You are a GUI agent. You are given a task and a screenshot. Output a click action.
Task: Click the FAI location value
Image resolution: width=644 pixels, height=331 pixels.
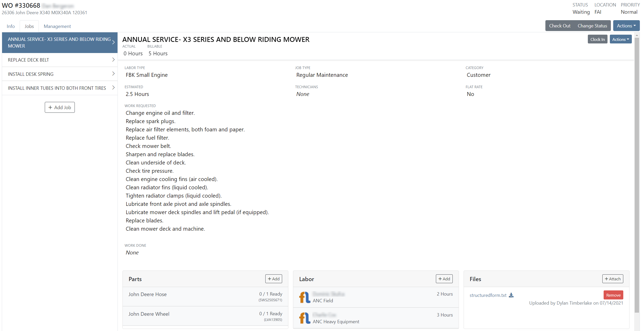pyautogui.click(x=598, y=12)
